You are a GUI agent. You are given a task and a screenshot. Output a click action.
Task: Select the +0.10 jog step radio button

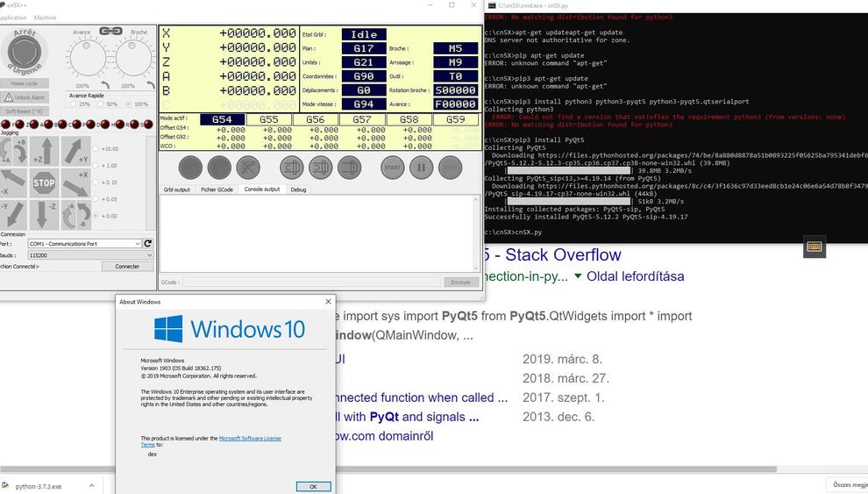(x=96, y=183)
